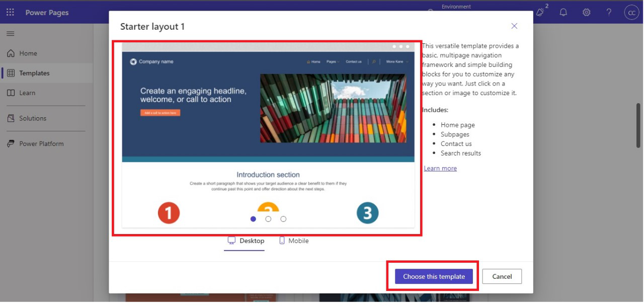The height and width of the screenshot is (307, 644).
Task: Open the notifications bell
Action: click(563, 13)
